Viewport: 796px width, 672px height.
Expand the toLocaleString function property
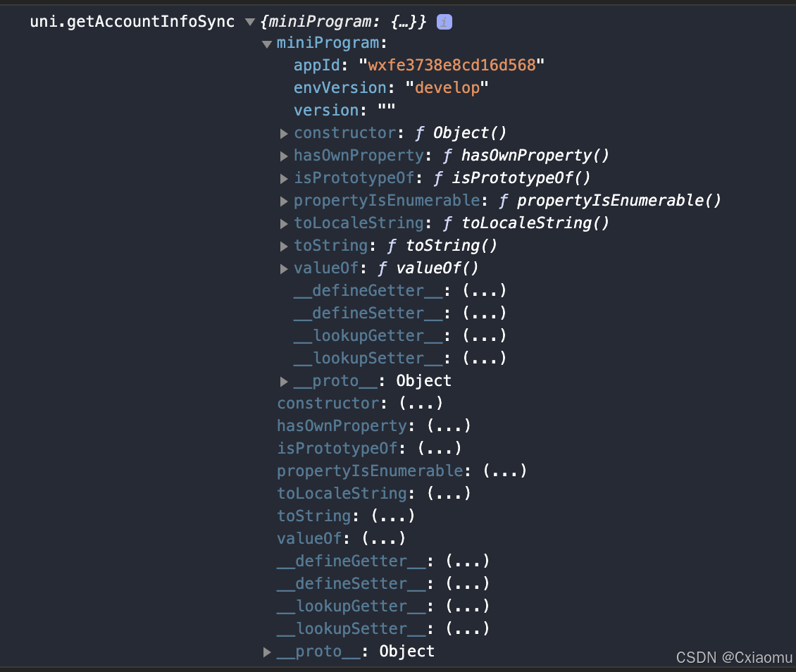pyautogui.click(x=284, y=223)
